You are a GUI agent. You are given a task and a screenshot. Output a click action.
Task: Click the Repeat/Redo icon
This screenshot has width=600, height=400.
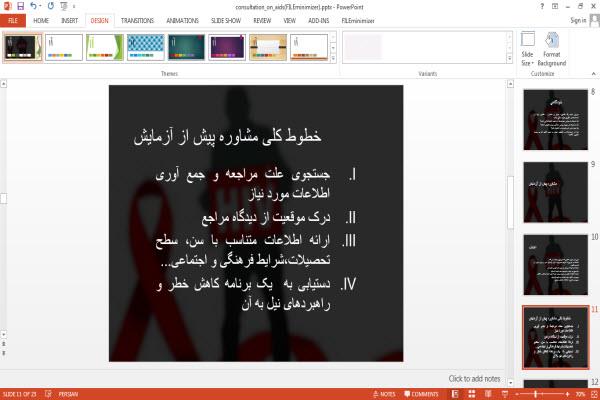pos(51,6)
